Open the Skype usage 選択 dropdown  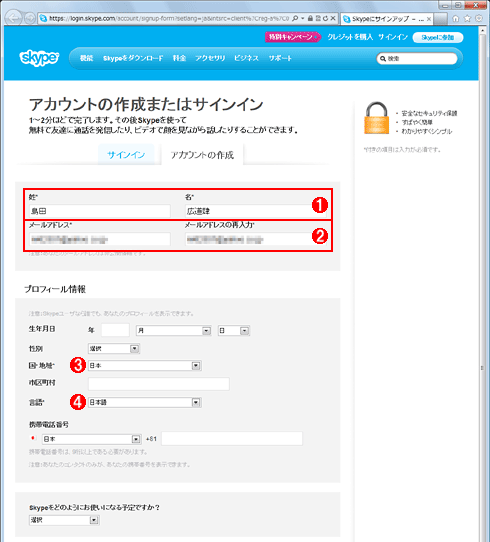(x=64, y=520)
